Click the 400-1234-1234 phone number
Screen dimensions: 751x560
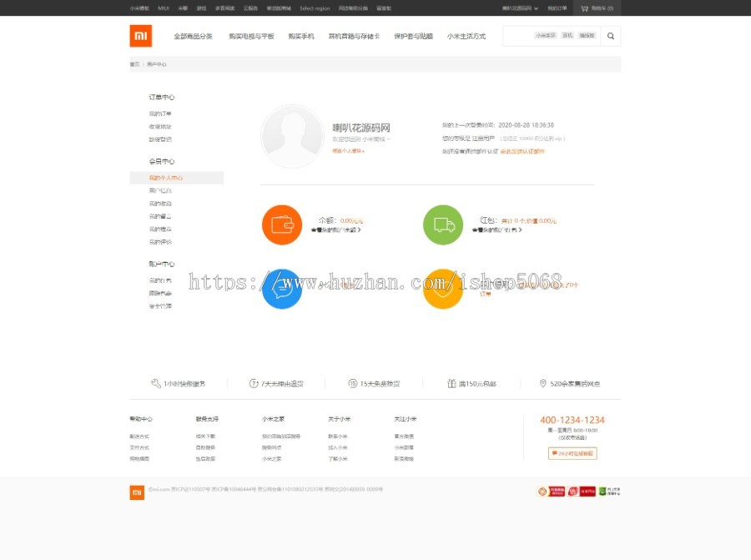point(572,420)
